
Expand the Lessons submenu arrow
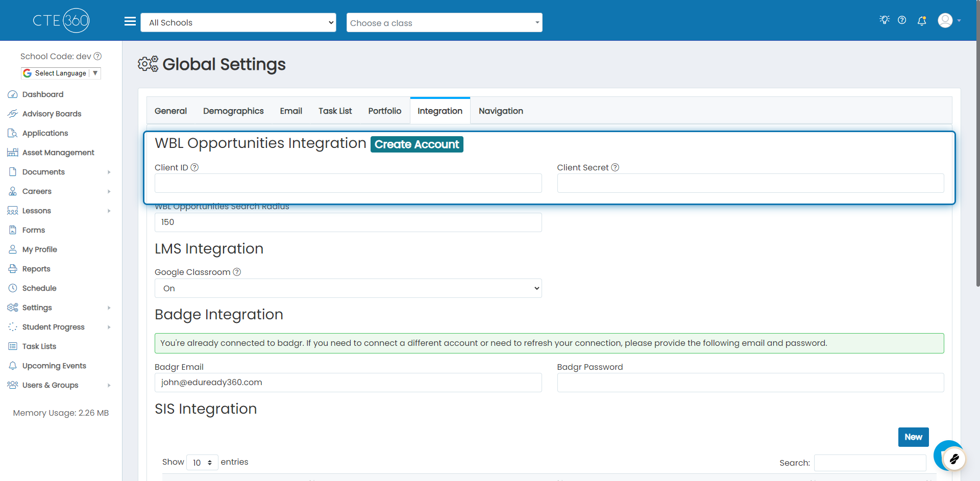click(109, 211)
